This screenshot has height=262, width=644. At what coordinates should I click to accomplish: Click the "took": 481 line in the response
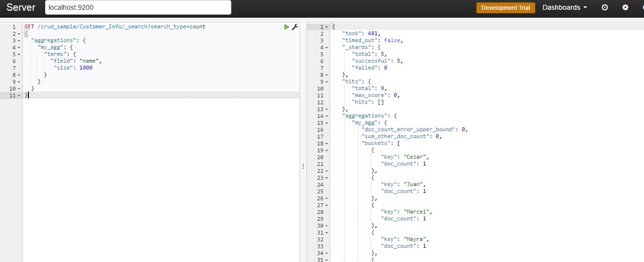point(361,34)
